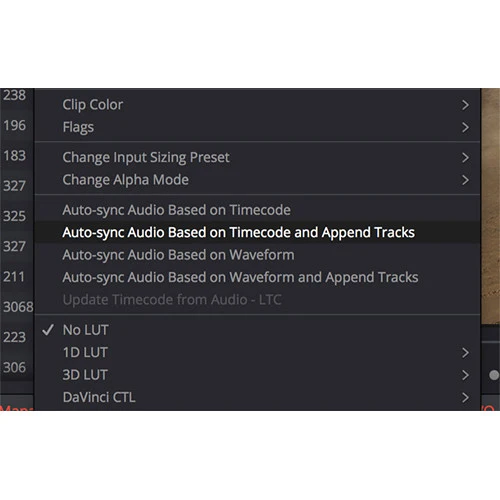Click the chevron beside DaVinci CTL
Image resolution: width=500 pixels, height=500 pixels.
tap(465, 398)
